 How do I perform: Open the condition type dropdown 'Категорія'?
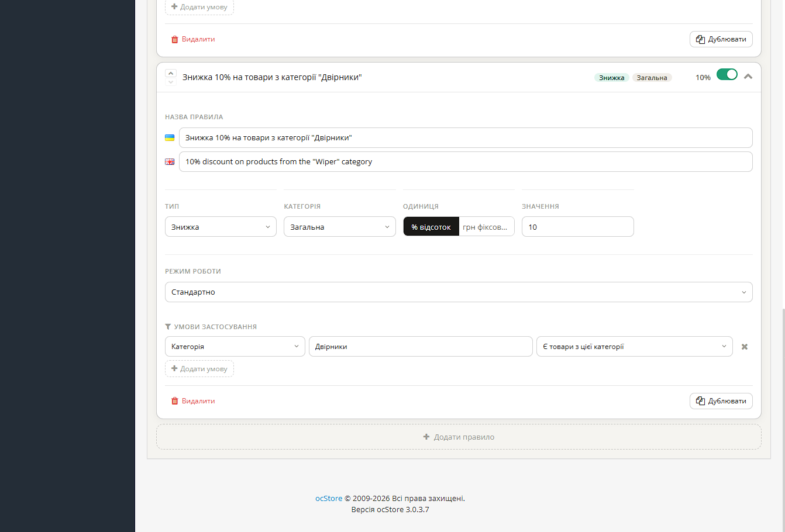(x=235, y=347)
